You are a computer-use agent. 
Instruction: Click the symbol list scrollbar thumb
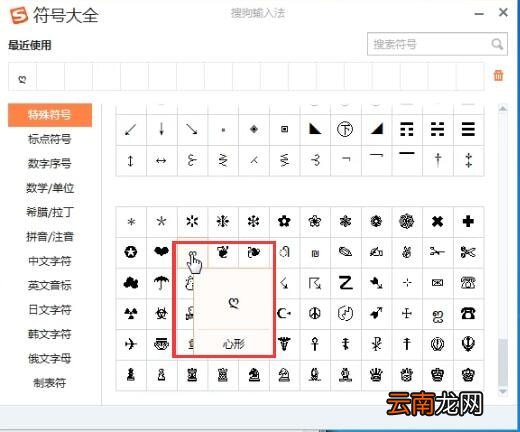(x=503, y=362)
